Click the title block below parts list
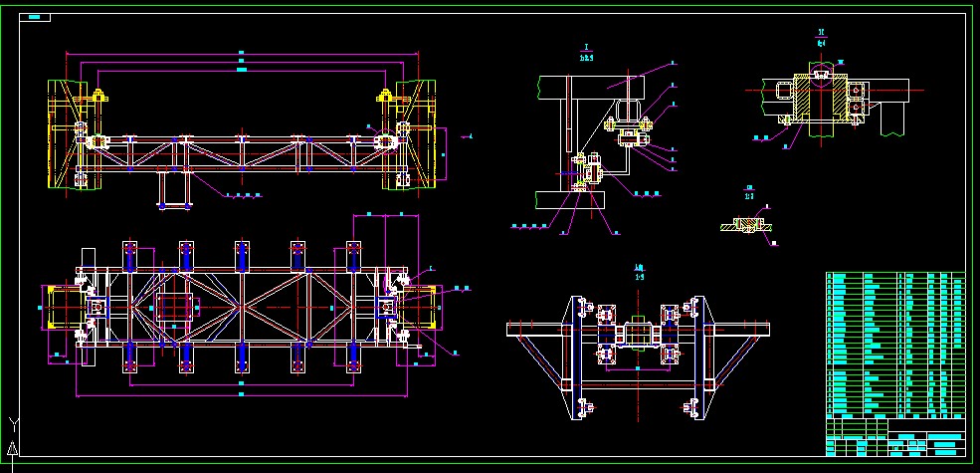 pos(895,437)
